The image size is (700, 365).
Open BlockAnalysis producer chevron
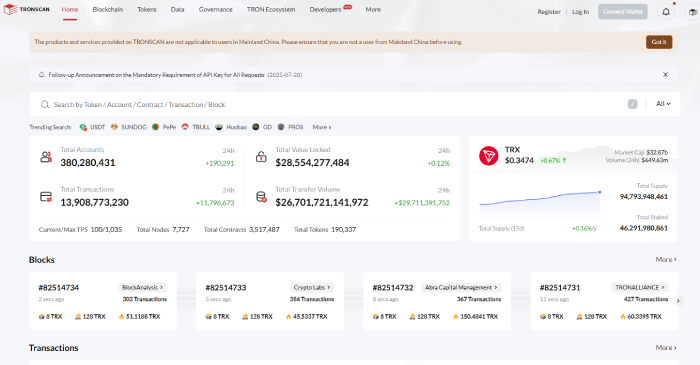click(162, 287)
